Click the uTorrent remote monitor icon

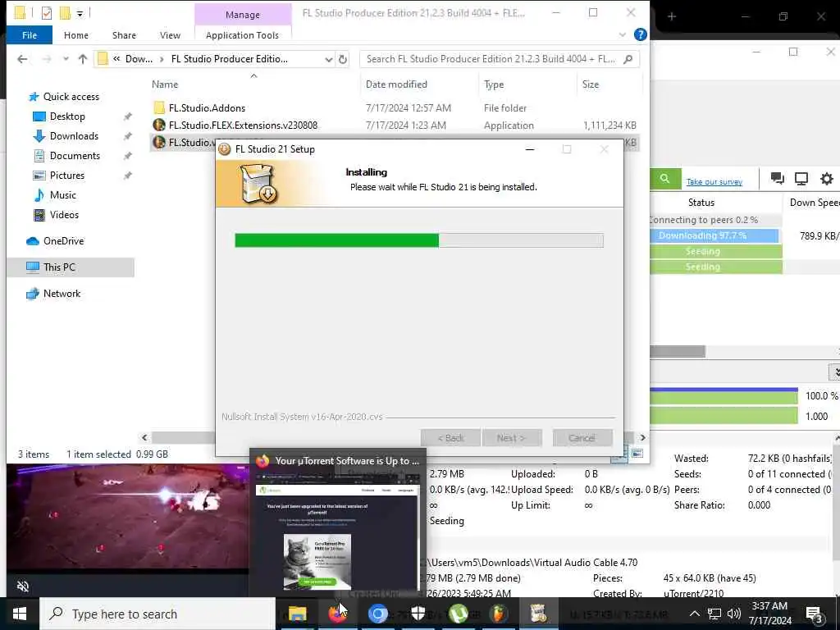801,179
